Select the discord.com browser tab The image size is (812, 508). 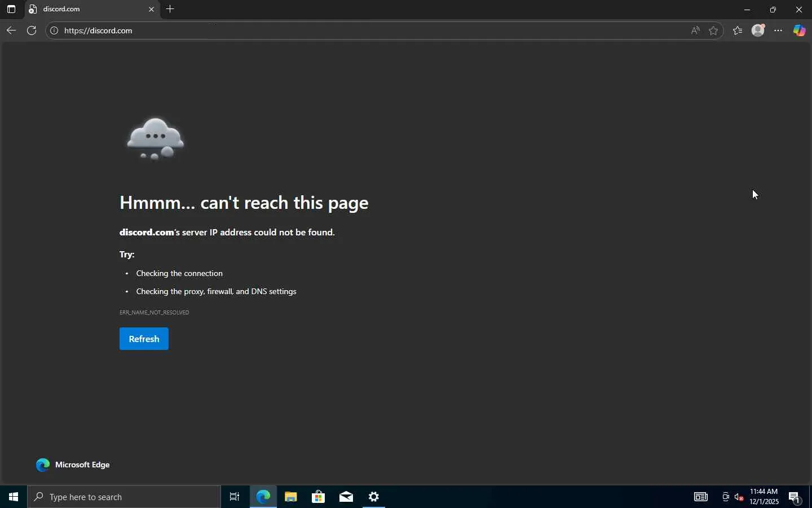pyautogui.click(x=92, y=10)
